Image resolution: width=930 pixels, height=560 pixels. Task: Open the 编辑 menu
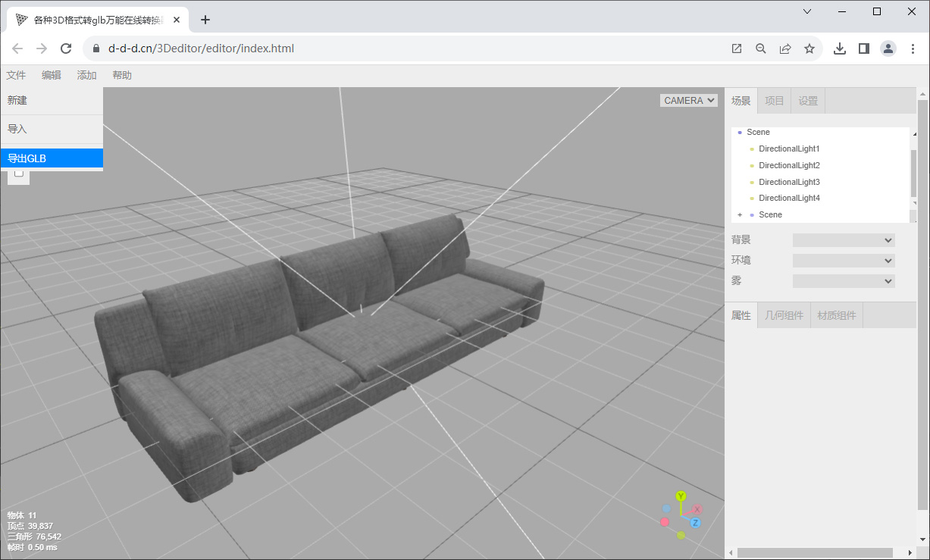click(52, 76)
